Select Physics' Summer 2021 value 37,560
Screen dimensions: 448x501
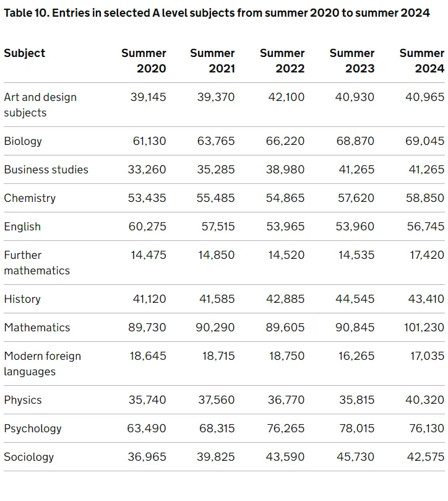point(216,400)
